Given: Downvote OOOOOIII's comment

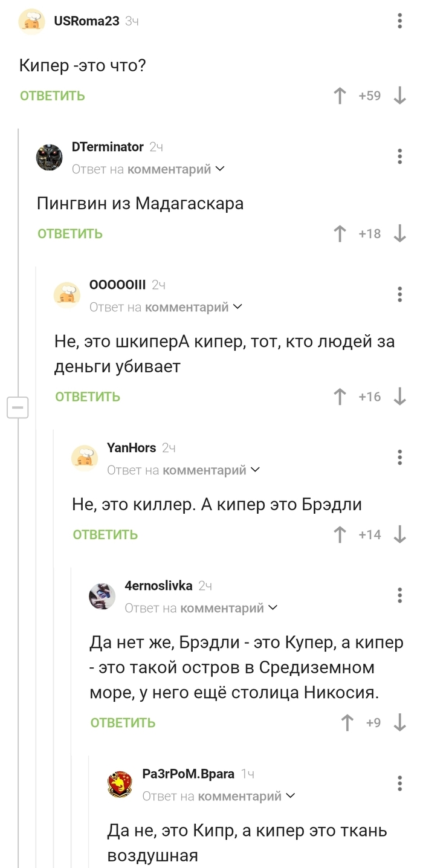Looking at the screenshot, I should [x=399, y=397].
